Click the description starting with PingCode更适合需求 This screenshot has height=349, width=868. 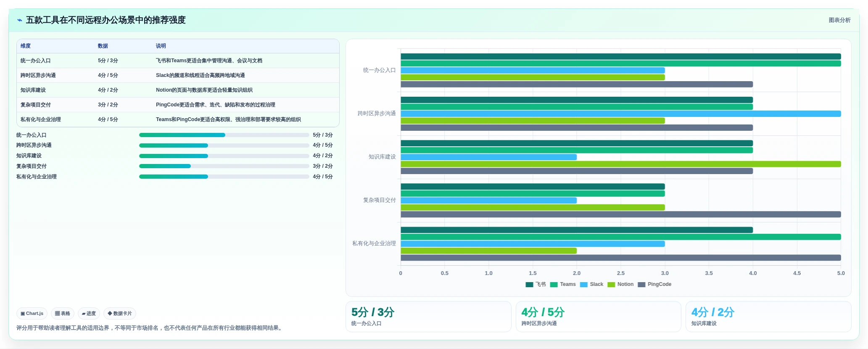tap(216, 105)
